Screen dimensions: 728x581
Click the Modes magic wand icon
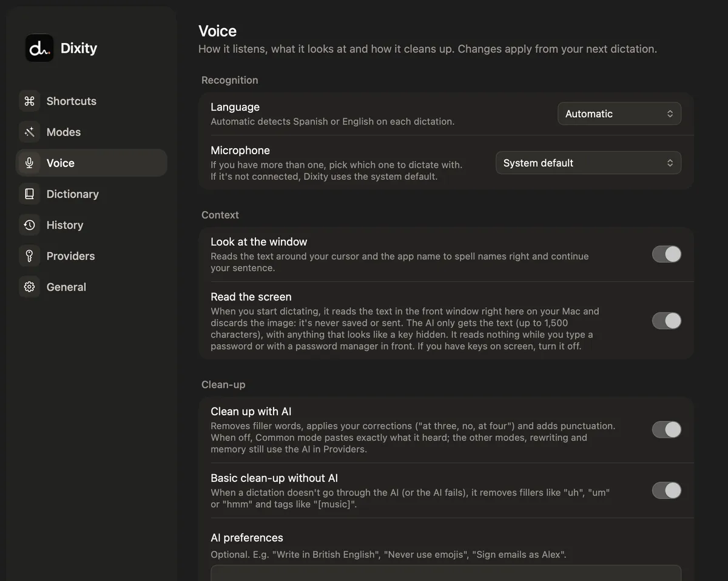29,132
